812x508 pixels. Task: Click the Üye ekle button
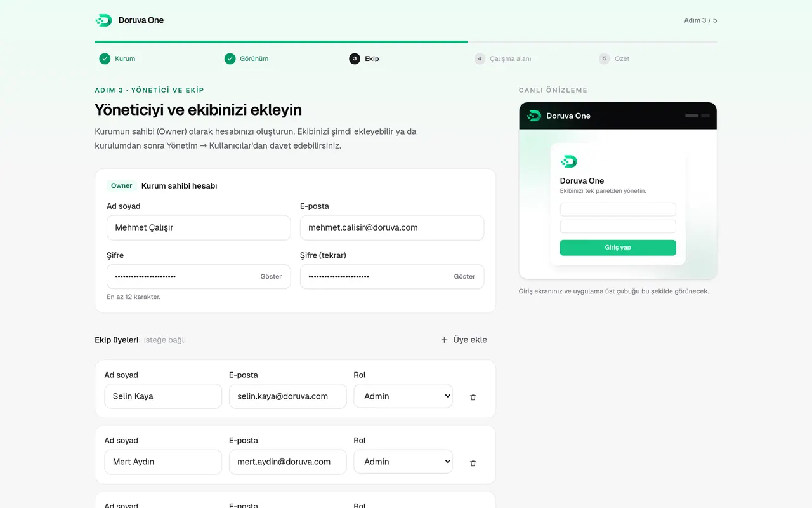(x=464, y=340)
